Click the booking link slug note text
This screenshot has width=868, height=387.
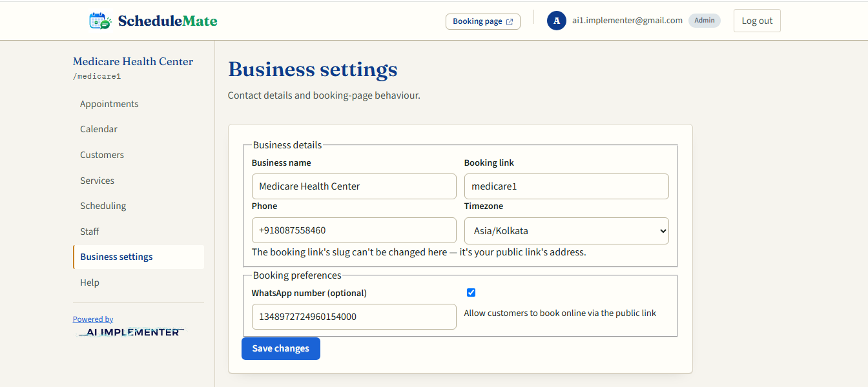pos(419,252)
